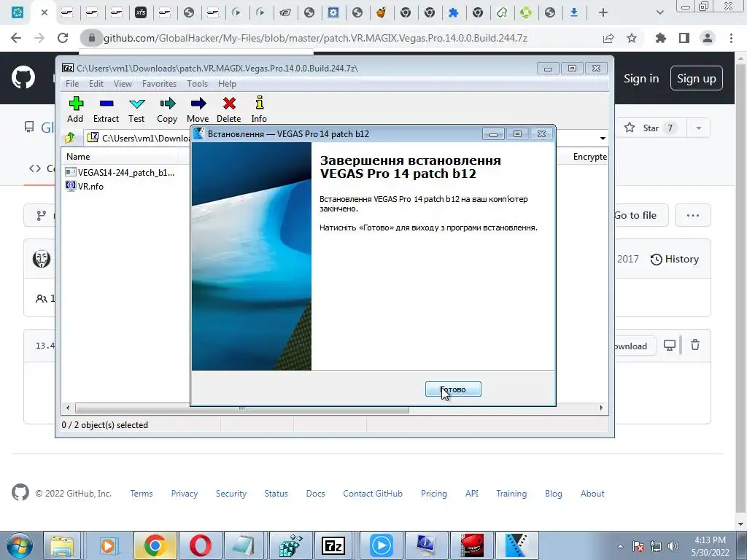Screen dimensions: 747x560
Task: Click the delete file trash icon on GitHub
Action: (x=695, y=345)
